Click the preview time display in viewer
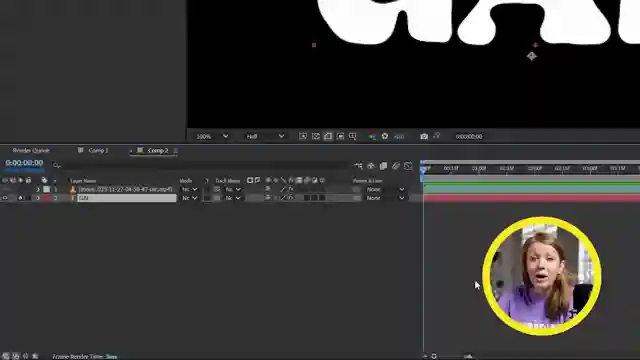Screen dimensions: 640x360 469,137
